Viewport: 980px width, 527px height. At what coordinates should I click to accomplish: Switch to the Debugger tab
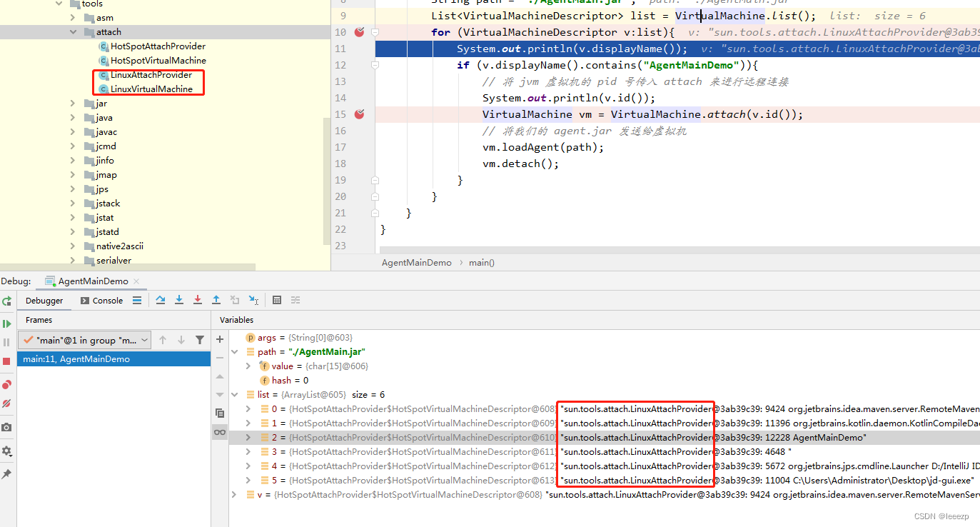click(44, 301)
